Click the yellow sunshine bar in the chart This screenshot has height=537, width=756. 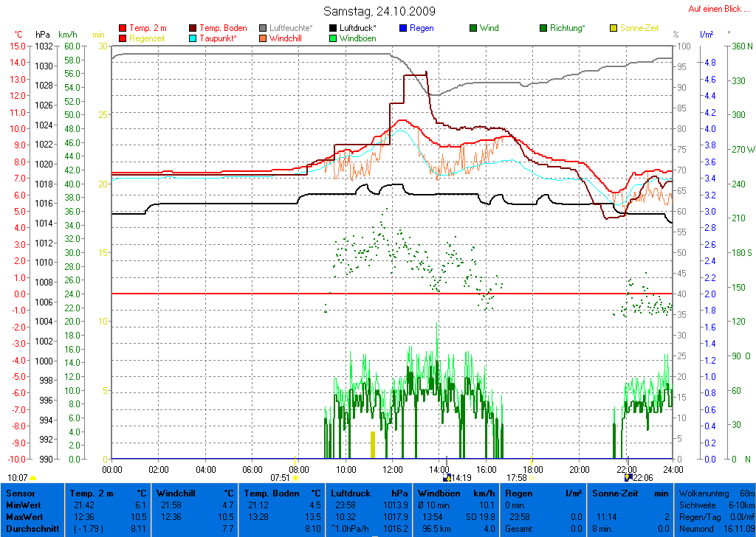(x=373, y=445)
